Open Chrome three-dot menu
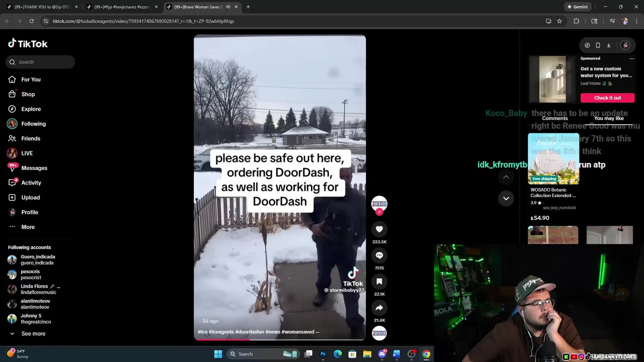The image size is (644, 362). pos(636,21)
